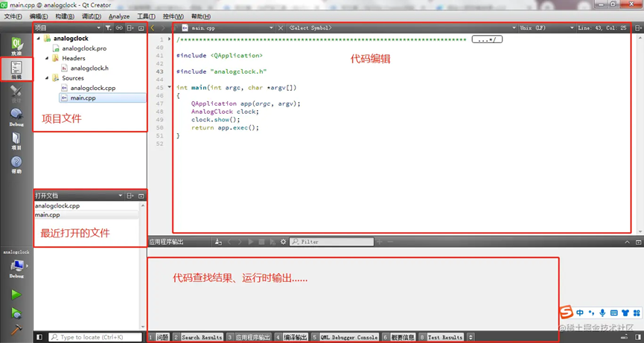Go back in editor navigation history

(153, 28)
